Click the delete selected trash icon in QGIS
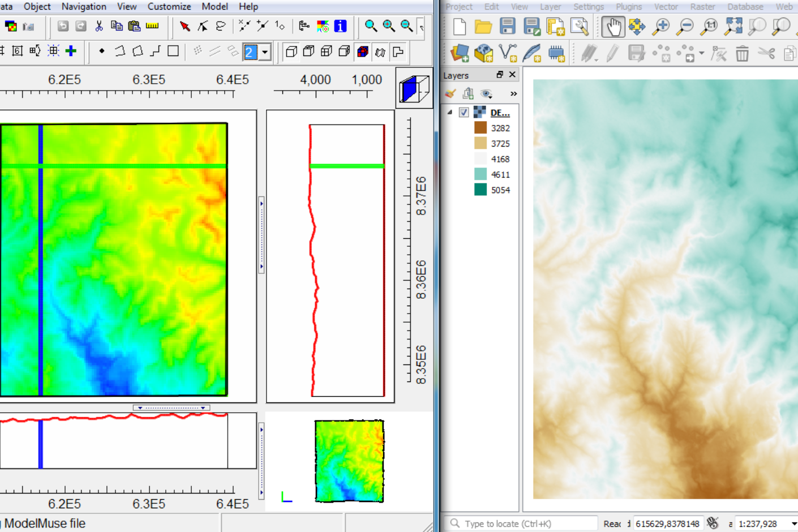 click(x=742, y=54)
